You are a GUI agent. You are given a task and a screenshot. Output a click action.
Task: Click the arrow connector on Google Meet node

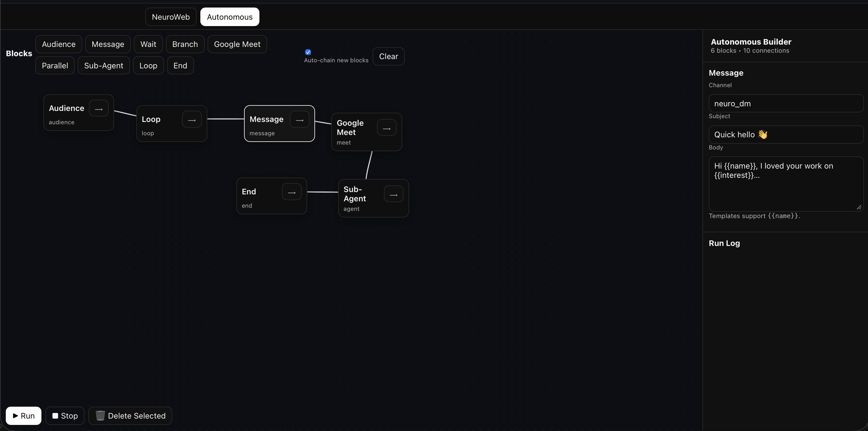click(x=387, y=128)
